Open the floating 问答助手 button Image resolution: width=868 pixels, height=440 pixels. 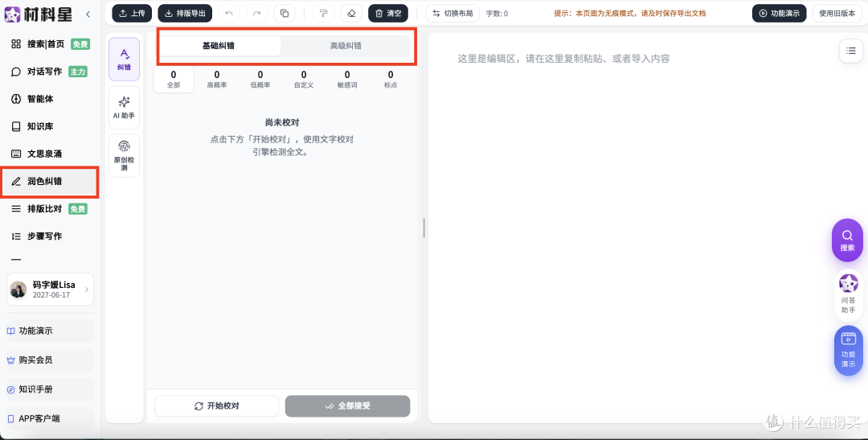pos(848,295)
